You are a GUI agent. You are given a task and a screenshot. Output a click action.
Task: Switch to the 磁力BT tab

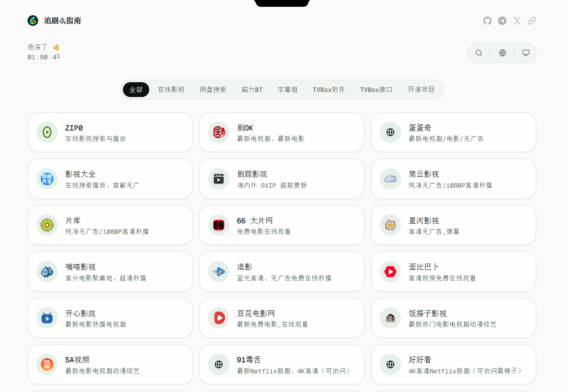pos(252,90)
